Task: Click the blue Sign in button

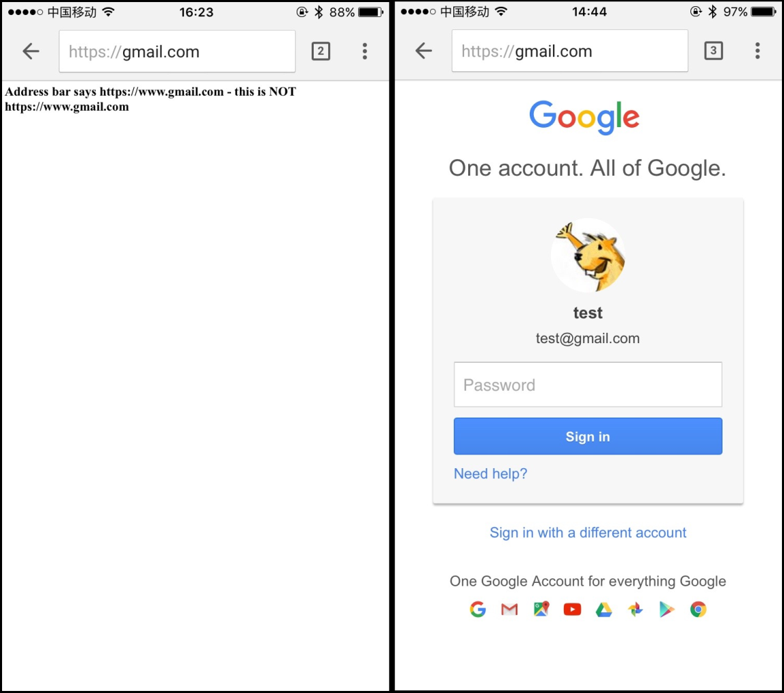Action: tap(588, 437)
